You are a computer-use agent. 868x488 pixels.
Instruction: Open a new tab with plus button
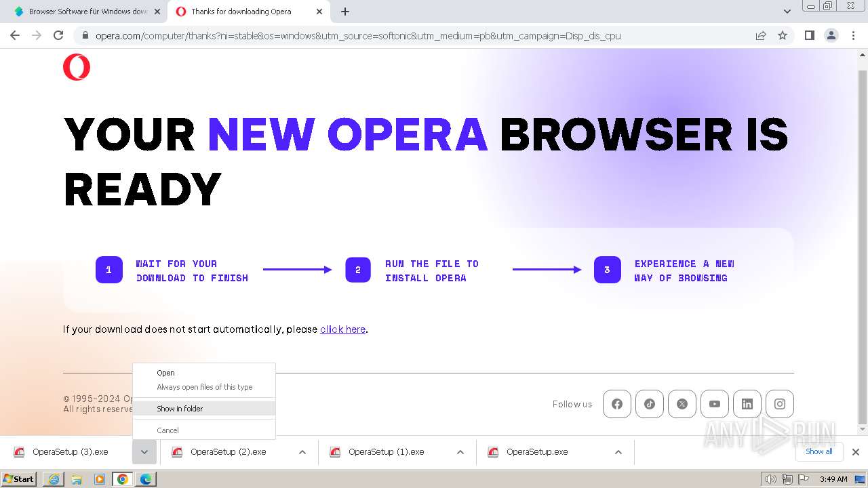[x=345, y=12]
